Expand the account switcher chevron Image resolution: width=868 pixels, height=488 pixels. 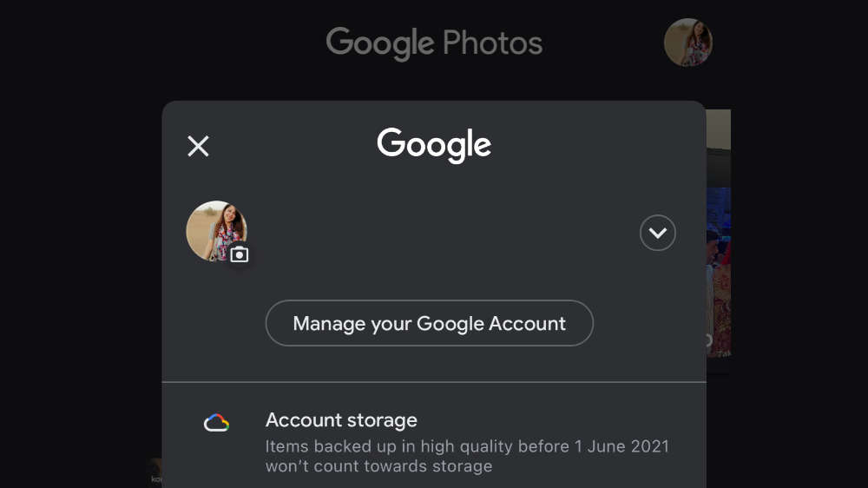point(658,233)
